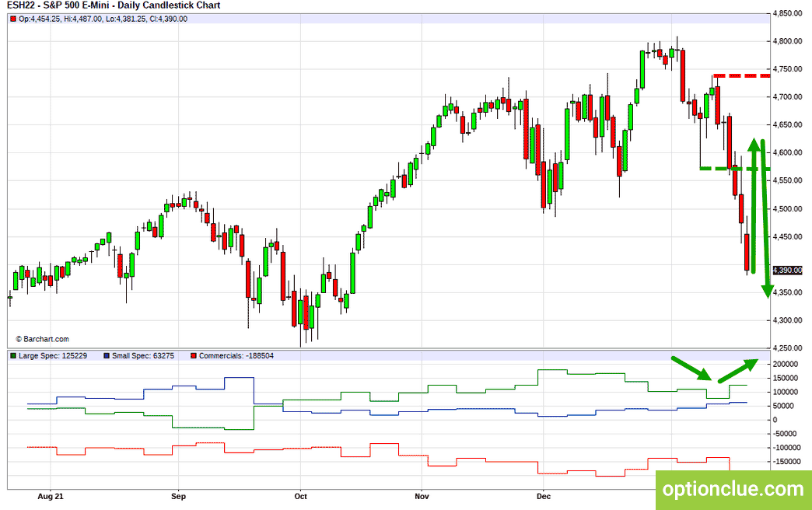Click the Commercials: -188504 legend label
The image size is (812, 510).
(236, 356)
